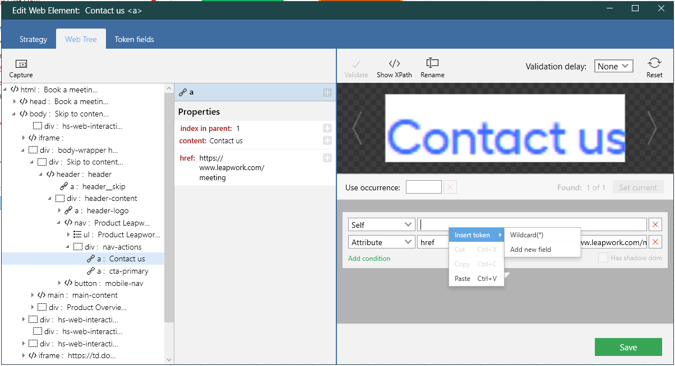Switch to the Strategy tab
The width and height of the screenshot is (675, 366).
[33, 39]
